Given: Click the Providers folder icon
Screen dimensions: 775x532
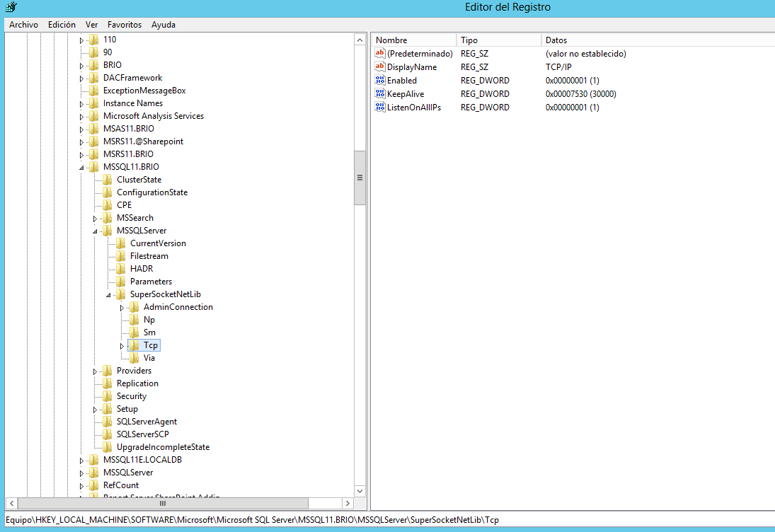Looking at the screenshot, I should coord(108,371).
